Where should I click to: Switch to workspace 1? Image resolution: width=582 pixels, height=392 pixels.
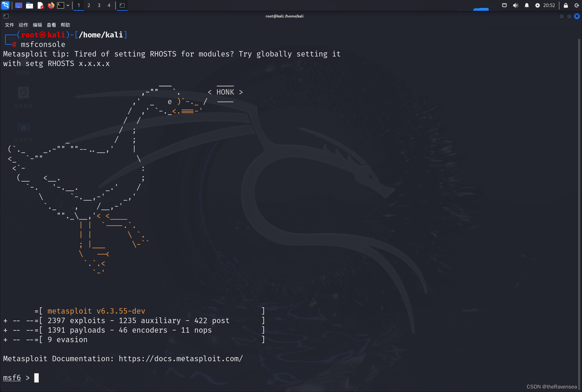pyautogui.click(x=79, y=5)
